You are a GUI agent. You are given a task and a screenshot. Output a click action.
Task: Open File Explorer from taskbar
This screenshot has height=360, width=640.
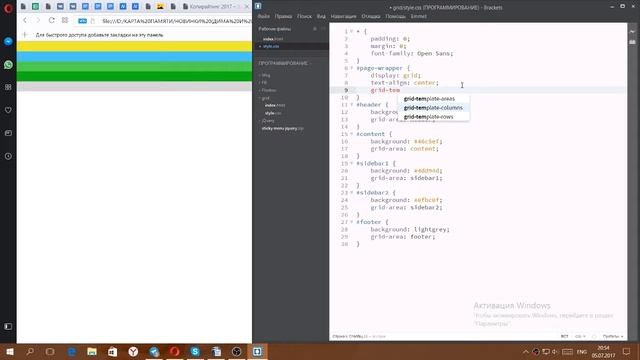click(92, 351)
